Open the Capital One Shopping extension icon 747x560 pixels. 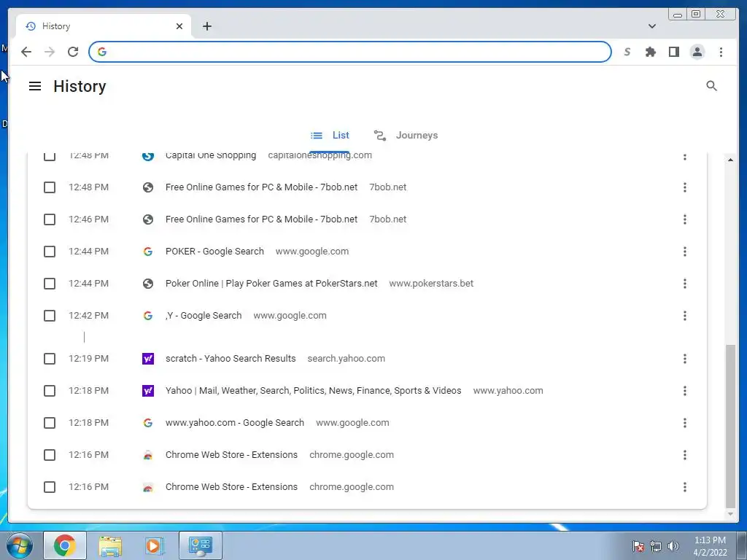[627, 52]
